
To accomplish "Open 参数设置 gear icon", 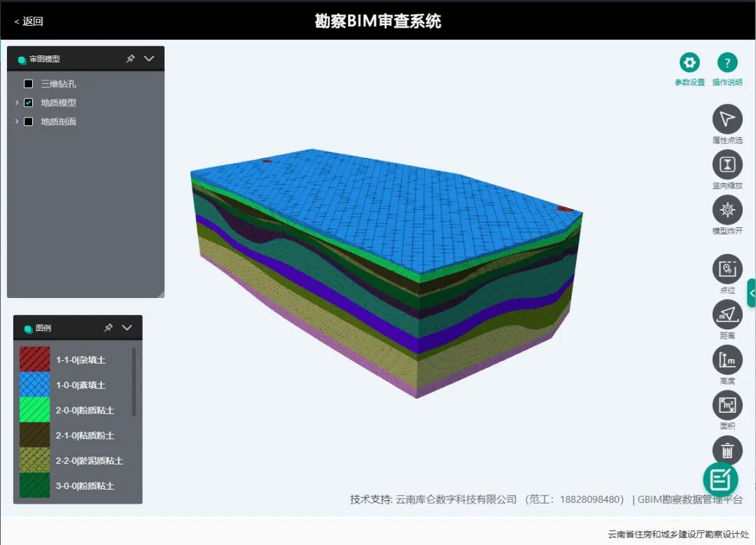I will (689, 63).
